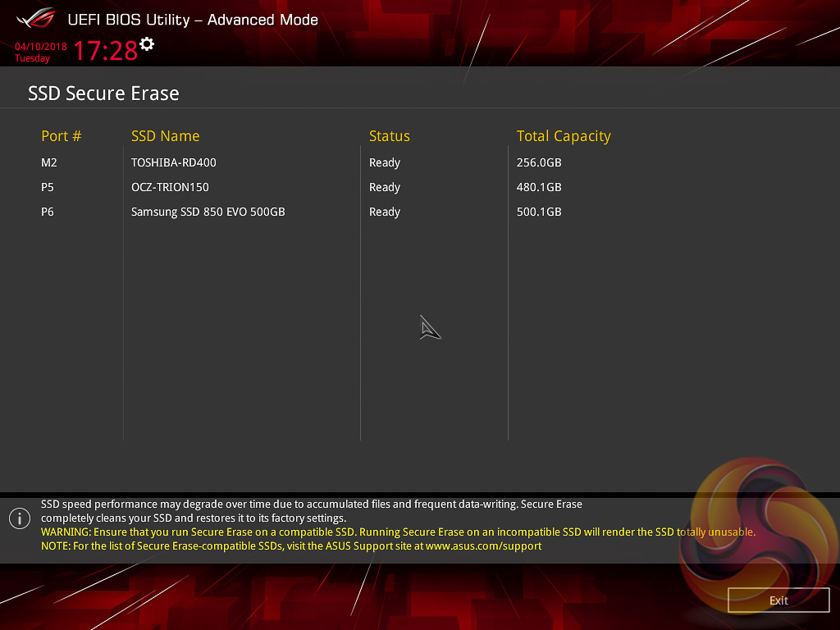Click the 04/10/2018 date text
This screenshot has height=630, width=840.
pos(41,47)
